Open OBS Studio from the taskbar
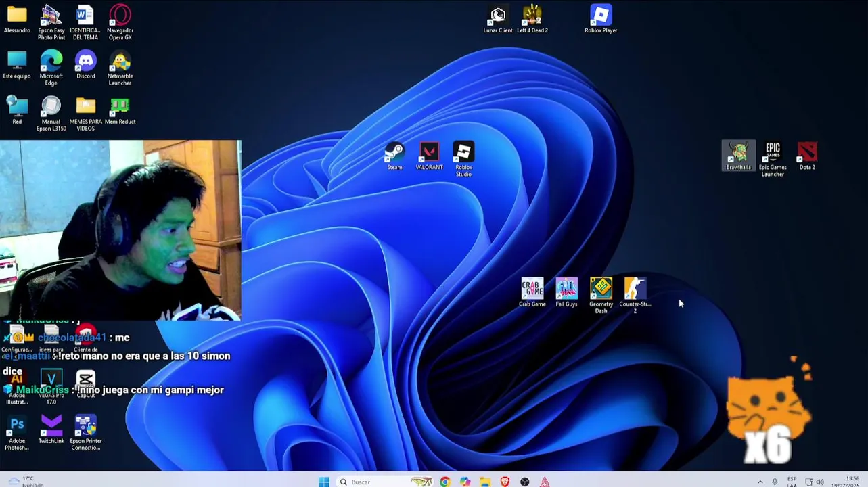This screenshot has height=487, width=868. pyautogui.click(x=525, y=482)
